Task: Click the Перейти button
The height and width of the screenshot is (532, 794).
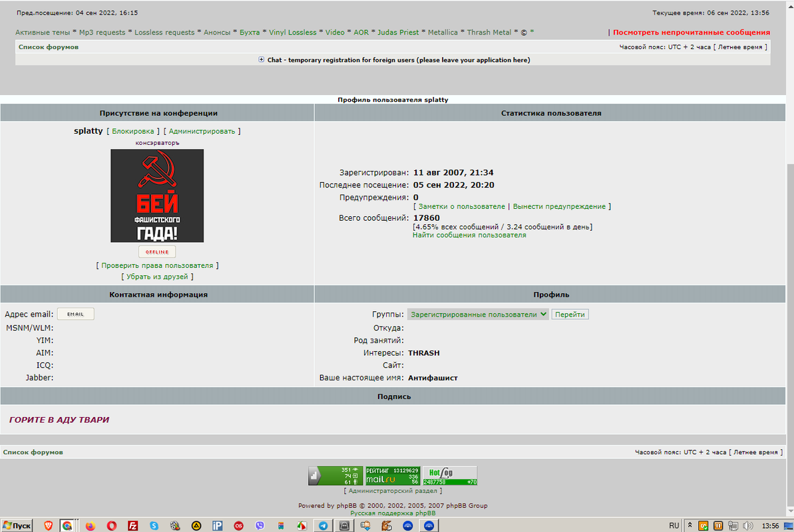Action: coord(570,315)
